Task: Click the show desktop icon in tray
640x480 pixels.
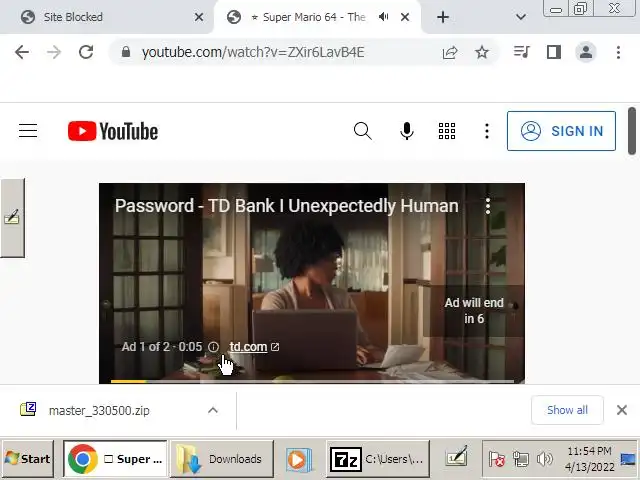Action: click(x=629, y=459)
